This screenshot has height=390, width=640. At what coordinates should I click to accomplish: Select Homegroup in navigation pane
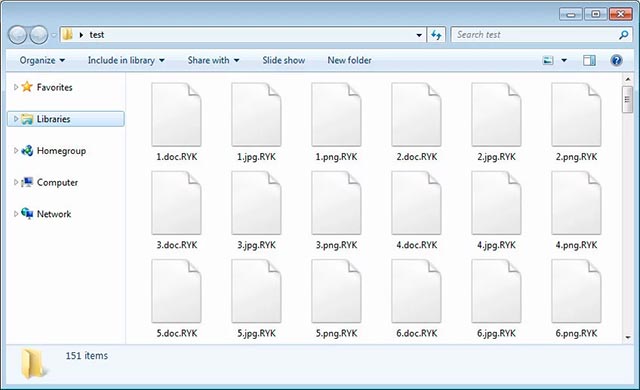(61, 151)
